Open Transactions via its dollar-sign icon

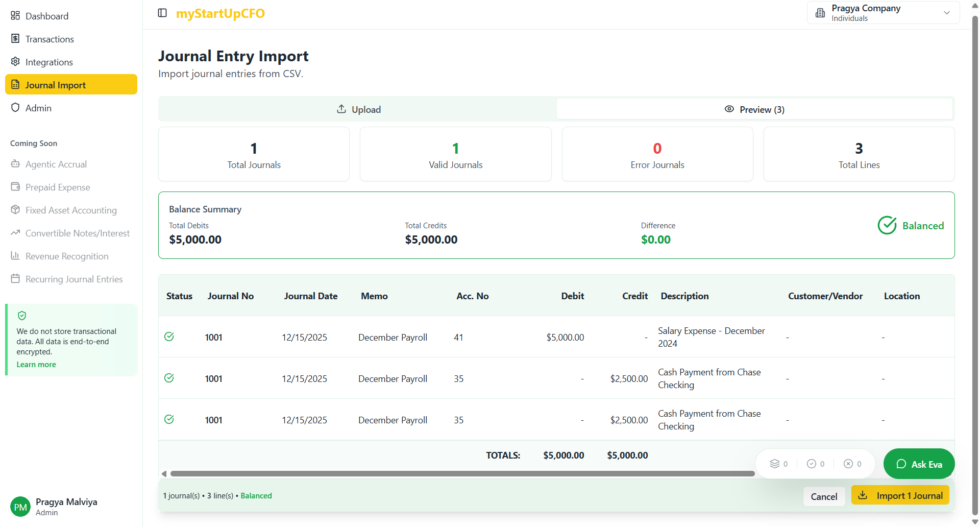click(x=15, y=38)
